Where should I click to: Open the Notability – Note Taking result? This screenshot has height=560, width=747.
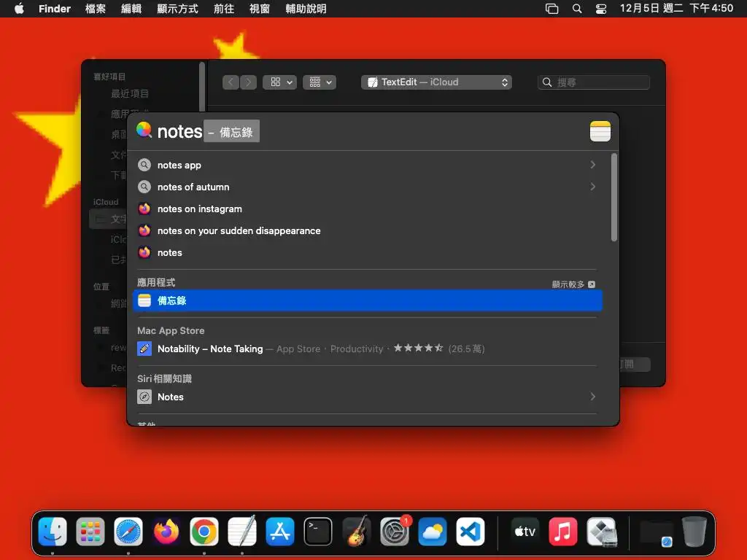click(x=368, y=349)
